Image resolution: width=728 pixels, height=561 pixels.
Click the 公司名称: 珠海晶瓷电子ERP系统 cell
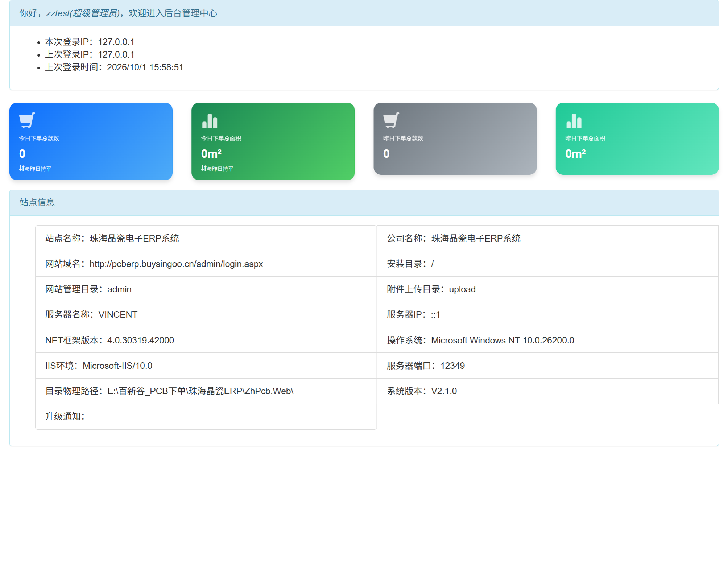point(547,238)
